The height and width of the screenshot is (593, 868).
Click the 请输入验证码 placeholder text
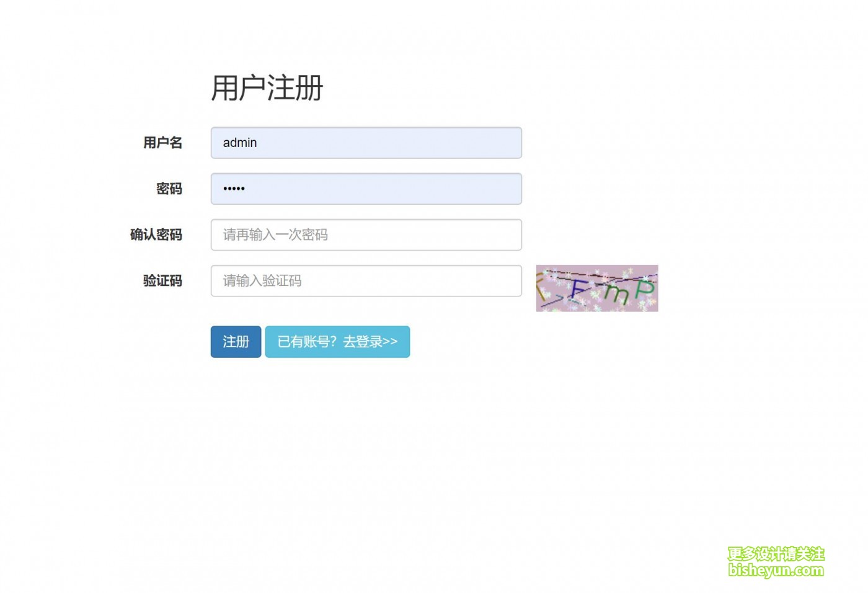[262, 280]
